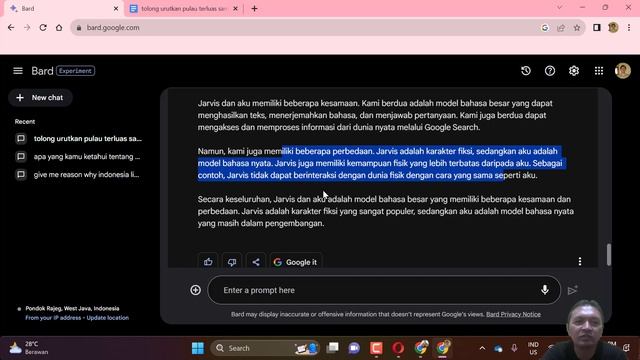Show hidden system tray icons

[x=482, y=348]
